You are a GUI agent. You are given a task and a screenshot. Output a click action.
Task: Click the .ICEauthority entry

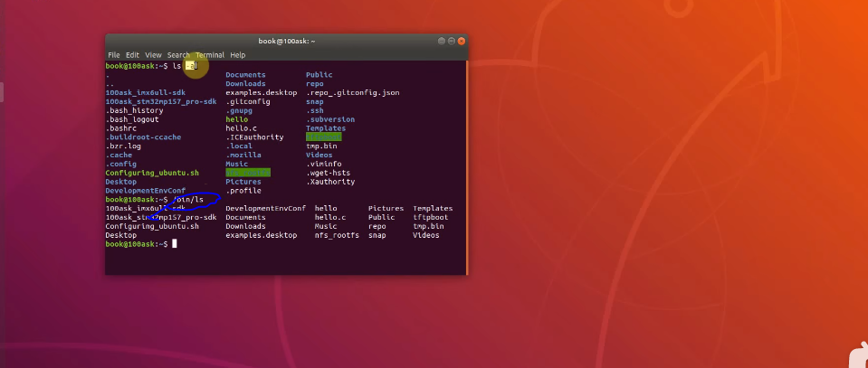[254, 137]
